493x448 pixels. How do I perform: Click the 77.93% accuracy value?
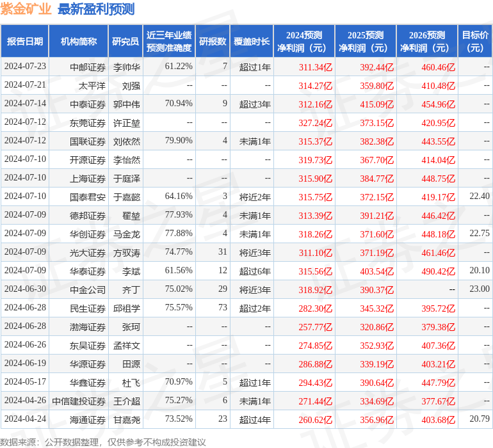pos(179,215)
